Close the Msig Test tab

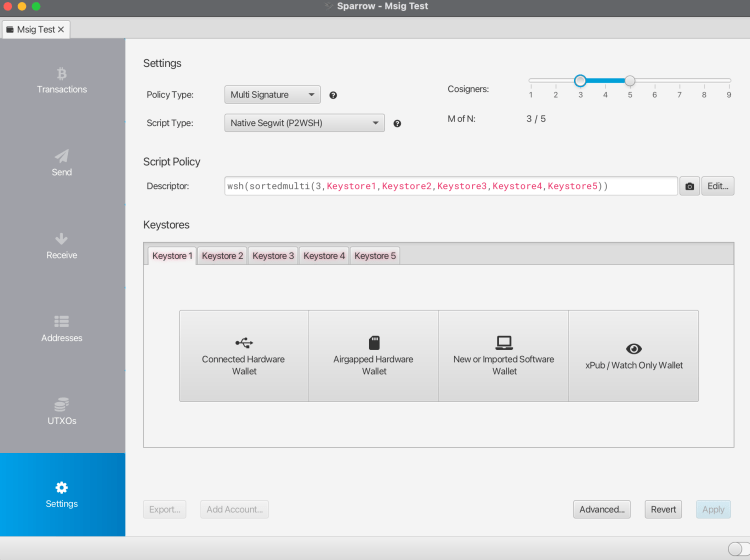(x=61, y=30)
